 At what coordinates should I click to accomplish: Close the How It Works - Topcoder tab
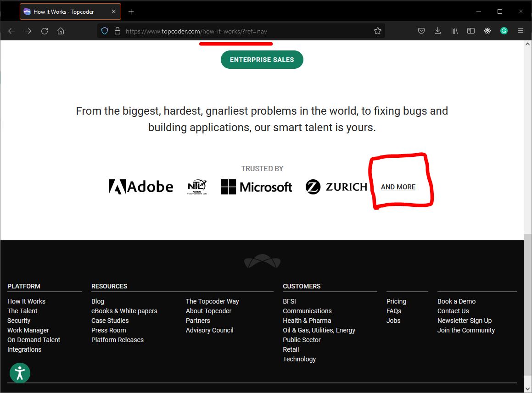(114, 11)
